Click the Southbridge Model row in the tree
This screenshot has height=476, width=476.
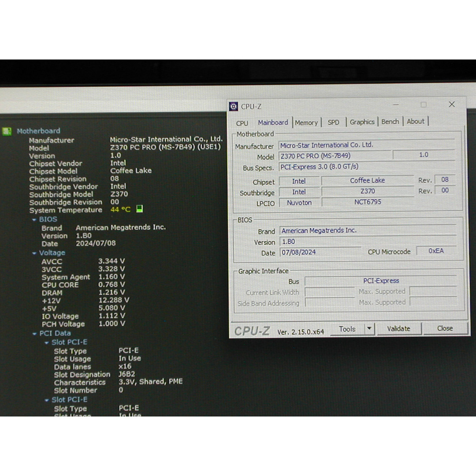pyautogui.click(x=78, y=194)
